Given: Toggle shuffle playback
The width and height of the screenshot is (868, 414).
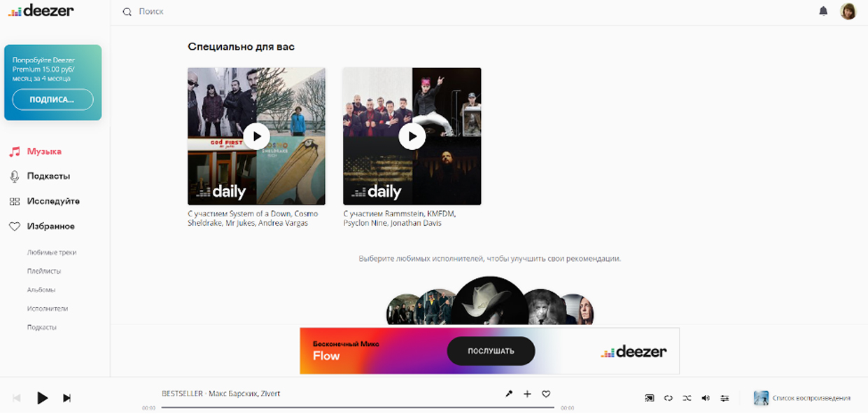Looking at the screenshot, I should tap(687, 398).
